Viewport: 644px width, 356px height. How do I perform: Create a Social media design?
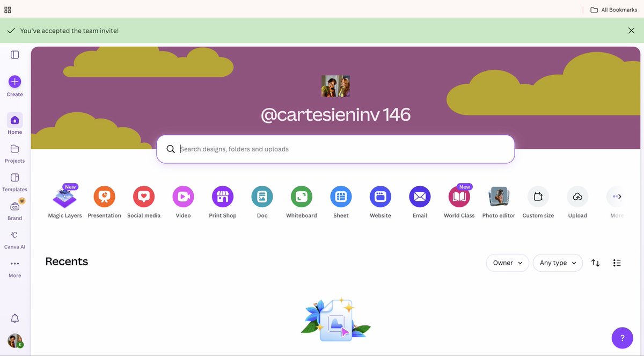pos(144,202)
